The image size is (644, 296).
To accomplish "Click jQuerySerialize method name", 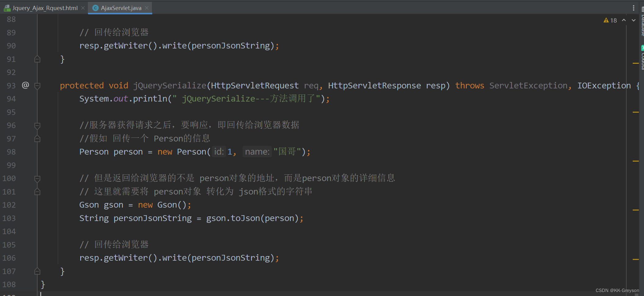I will tap(170, 86).
